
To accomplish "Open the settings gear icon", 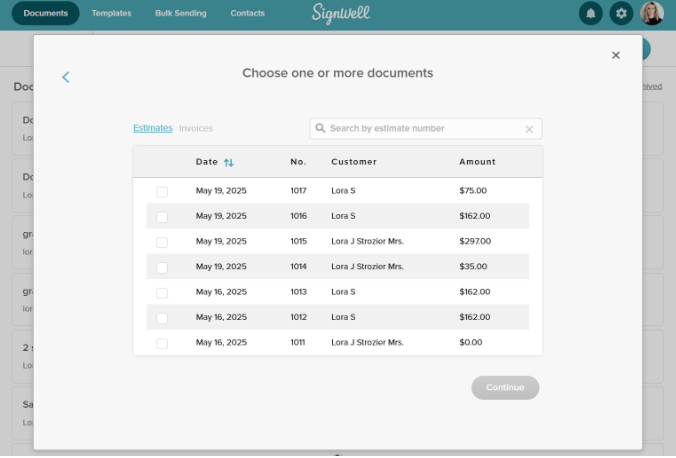I will (x=621, y=13).
